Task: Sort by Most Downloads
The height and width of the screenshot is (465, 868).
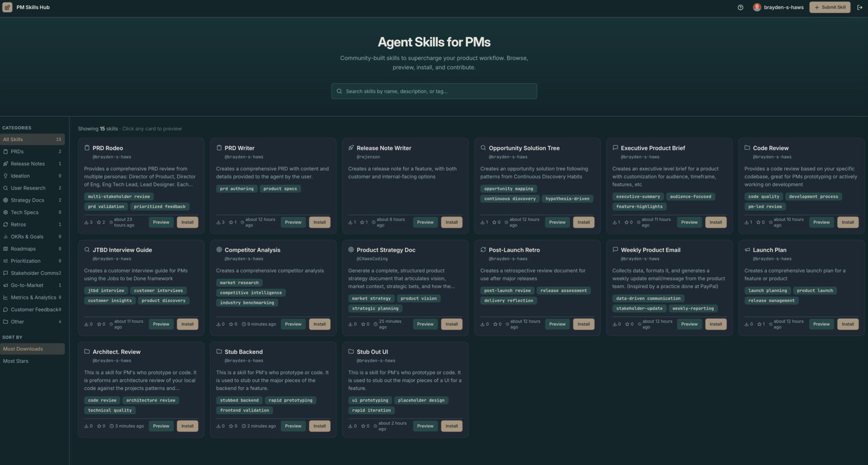Action: (32, 349)
